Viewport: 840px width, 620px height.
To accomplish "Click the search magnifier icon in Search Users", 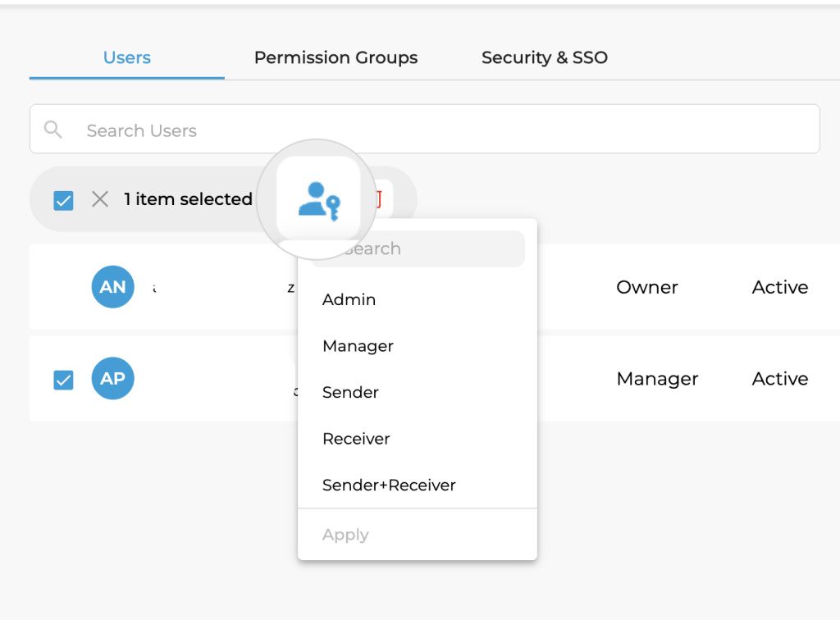I will click(52, 129).
